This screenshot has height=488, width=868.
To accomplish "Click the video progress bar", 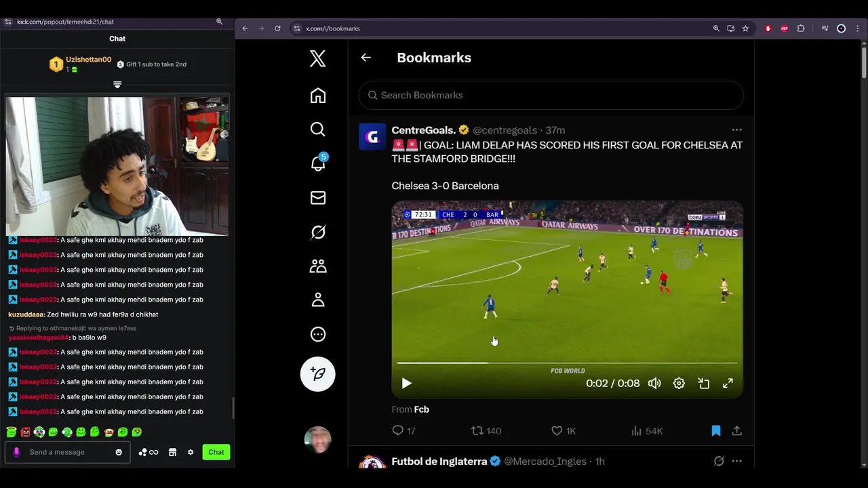I will pyautogui.click(x=567, y=363).
